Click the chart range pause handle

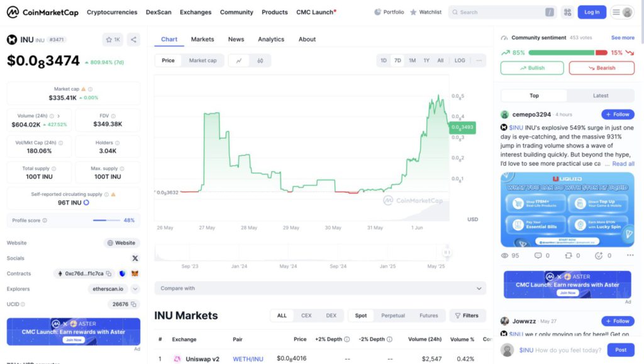[x=447, y=252]
